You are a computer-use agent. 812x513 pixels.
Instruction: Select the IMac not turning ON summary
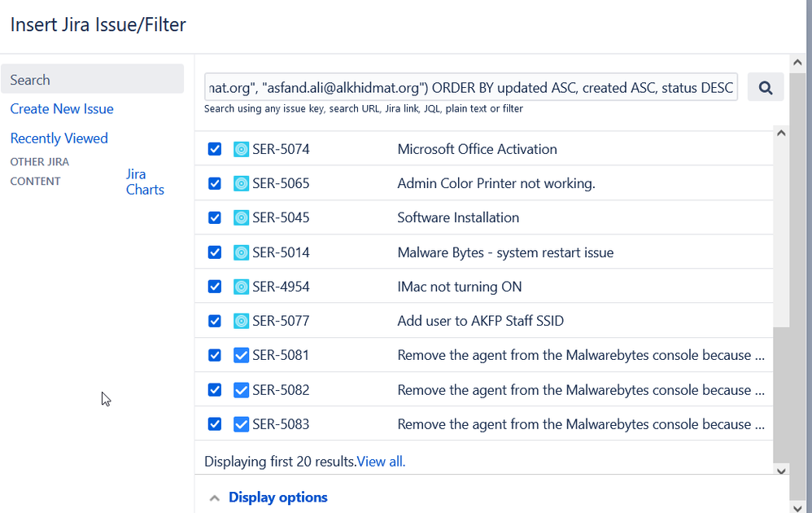tap(460, 287)
